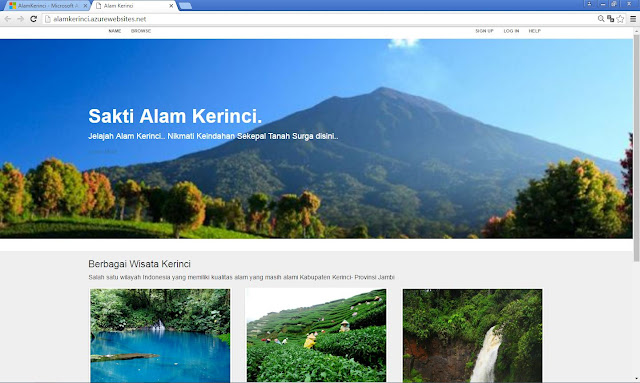This screenshot has width=640, height=383.
Task: Open the translate icon in address bar
Action: (x=610, y=19)
